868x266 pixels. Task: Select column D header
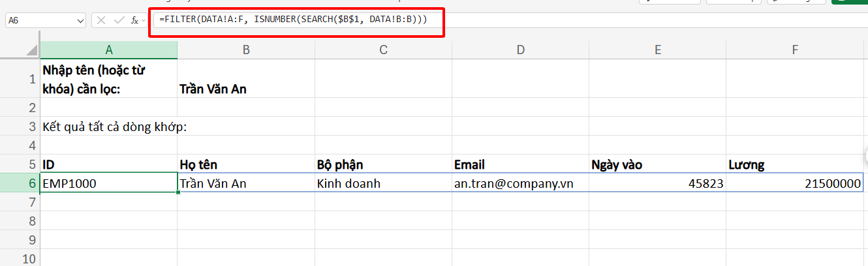[x=520, y=50]
